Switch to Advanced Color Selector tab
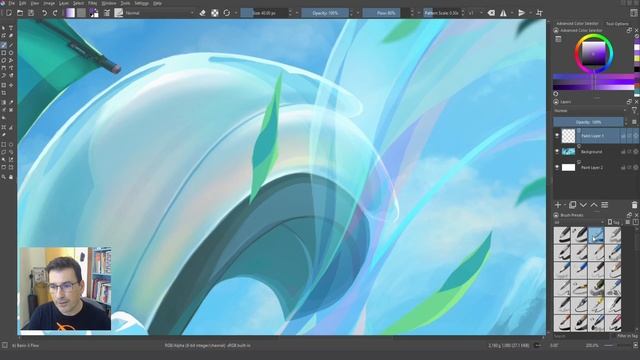 [577, 24]
